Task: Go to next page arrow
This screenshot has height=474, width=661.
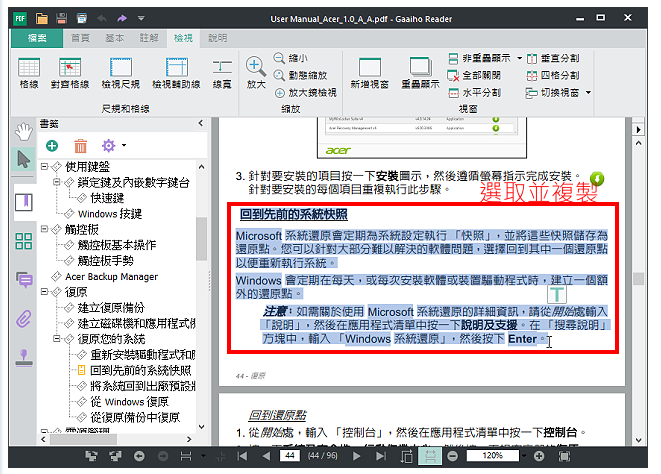Action: [356, 456]
